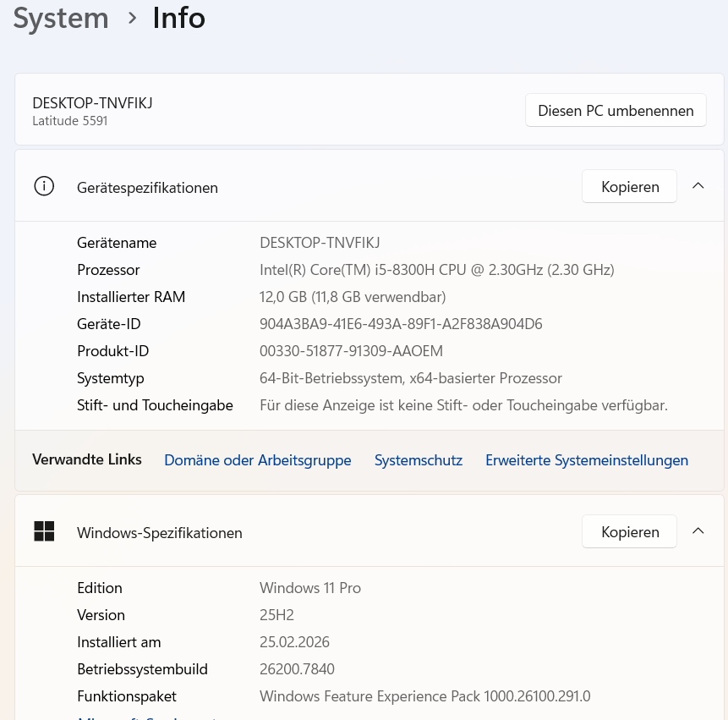Click the Gerätename label
Screen dimensions: 728x720
coord(117,243)
